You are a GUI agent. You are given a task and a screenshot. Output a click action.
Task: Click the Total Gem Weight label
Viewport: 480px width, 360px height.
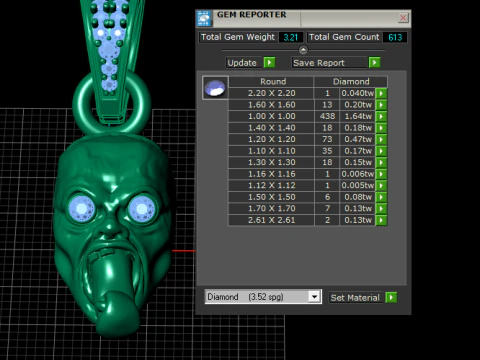tap(238, 37)
